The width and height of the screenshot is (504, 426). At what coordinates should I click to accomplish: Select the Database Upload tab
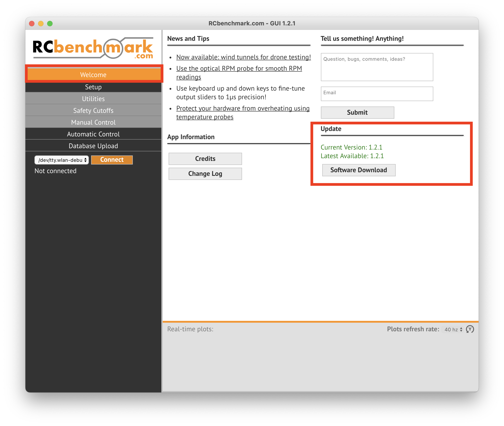tap(93, 146)
